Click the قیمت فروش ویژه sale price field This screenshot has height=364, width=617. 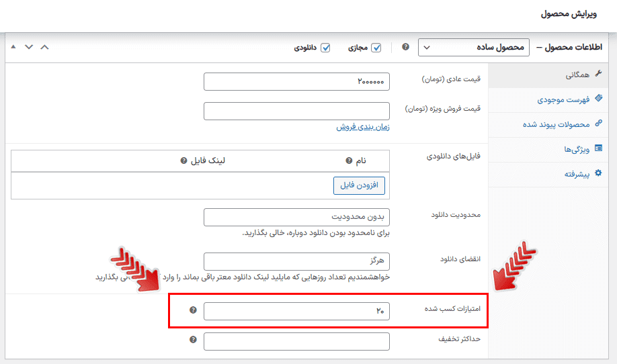click(x=296, y=111)
